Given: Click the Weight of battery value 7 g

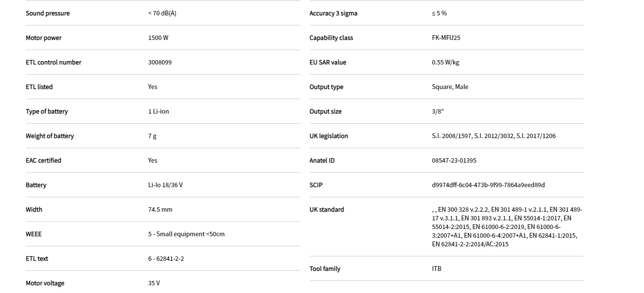Looking at the screenshot, I should pos(152,136).
